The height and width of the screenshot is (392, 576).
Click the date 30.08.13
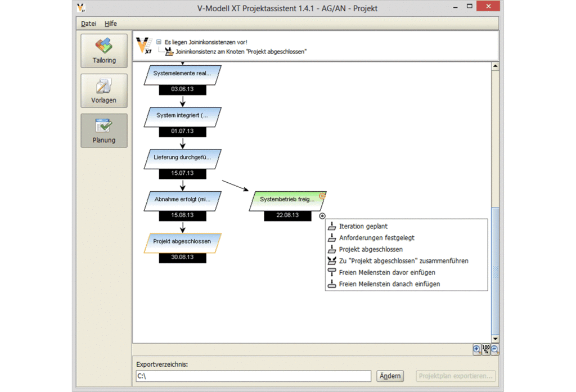(x=182, y=257)
